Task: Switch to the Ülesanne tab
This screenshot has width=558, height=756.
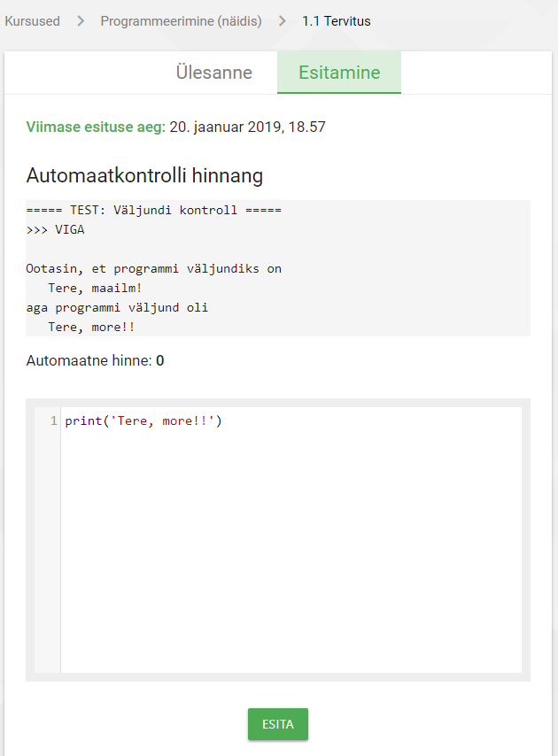Action: point(213,73)
